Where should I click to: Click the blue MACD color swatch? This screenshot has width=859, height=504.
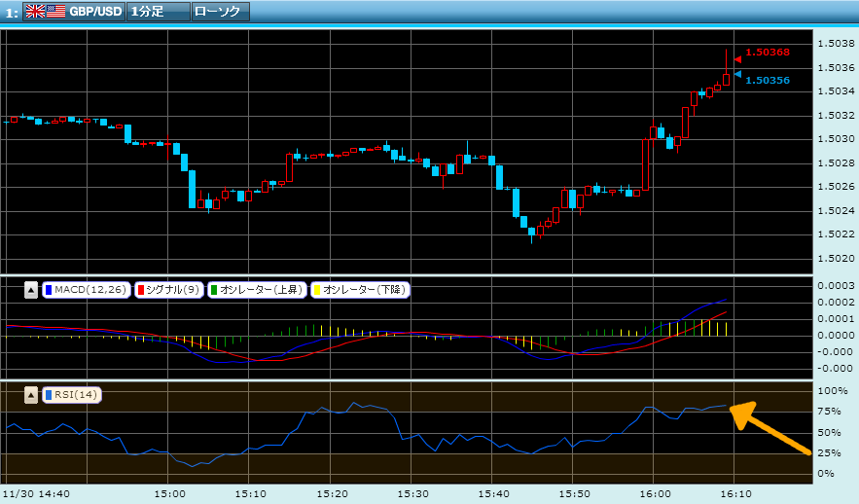49,290
